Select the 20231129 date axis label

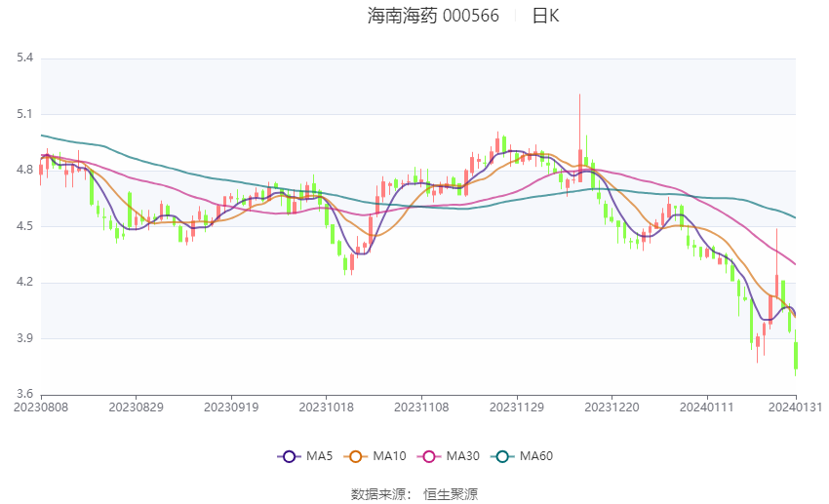click(517, 407)
